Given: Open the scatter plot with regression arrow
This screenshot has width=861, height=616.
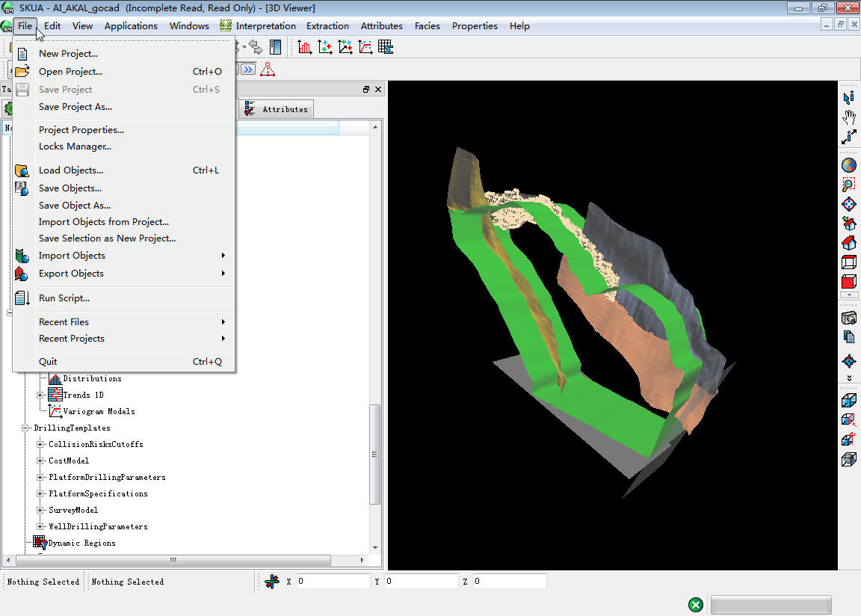Looking at the screenshot, I should pos(345,47).
